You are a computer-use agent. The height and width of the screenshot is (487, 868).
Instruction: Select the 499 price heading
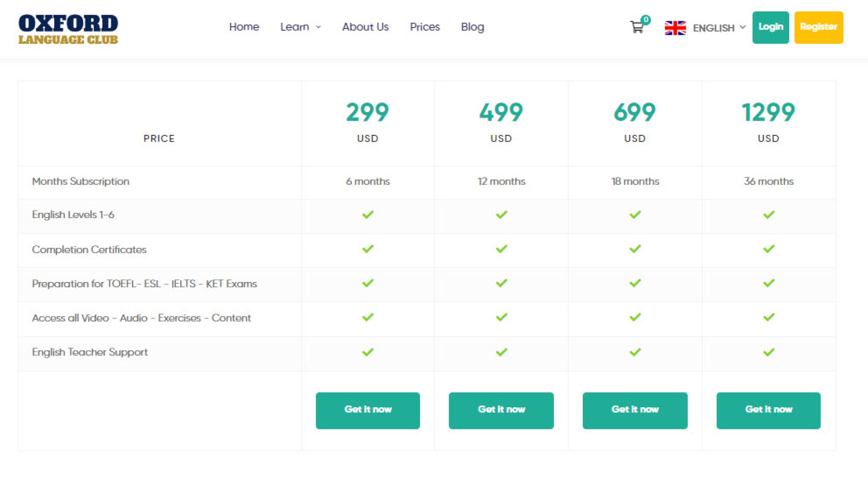(501, 112)
